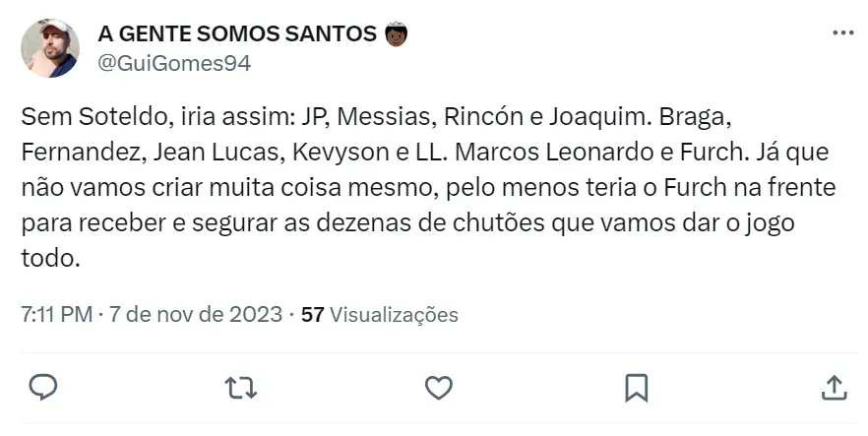Bookmark this tweet

point(636,387)
